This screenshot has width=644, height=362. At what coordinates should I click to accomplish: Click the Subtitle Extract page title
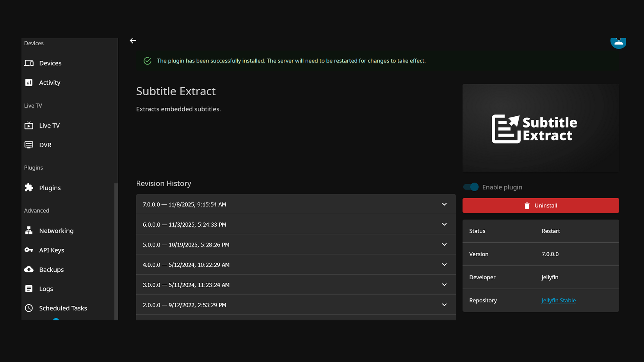point(176,91)
